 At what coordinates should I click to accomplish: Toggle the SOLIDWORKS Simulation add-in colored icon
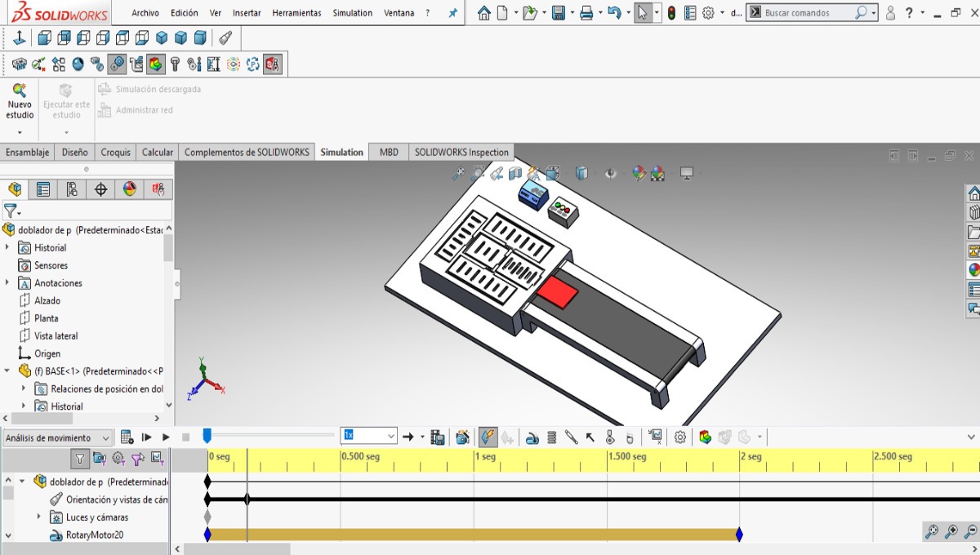[x=155, y=64]
